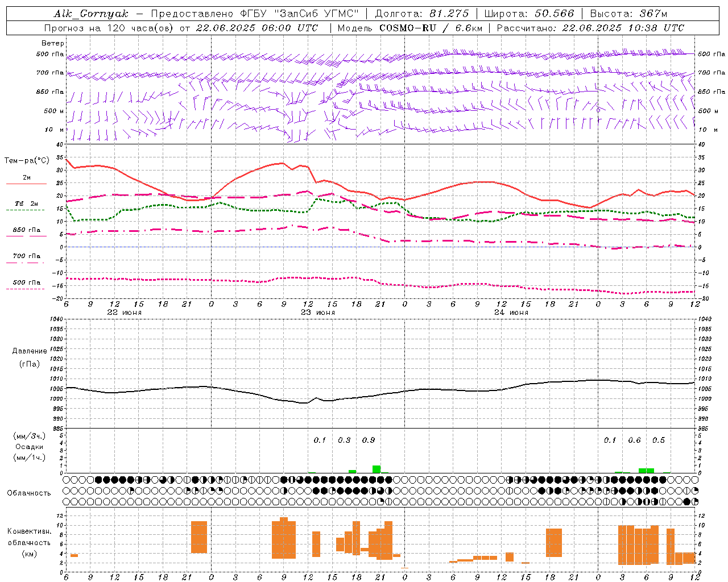Click the (мм/1ч.) precipitation unit label
Viewport: 728px width, 582px height.
29,457
